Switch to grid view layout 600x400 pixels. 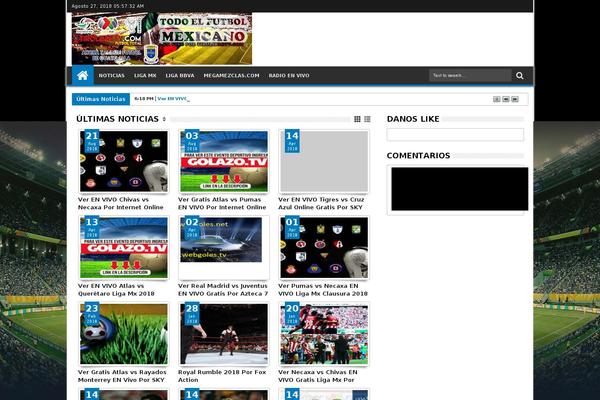pyautogui.click(x=357, y=119)
